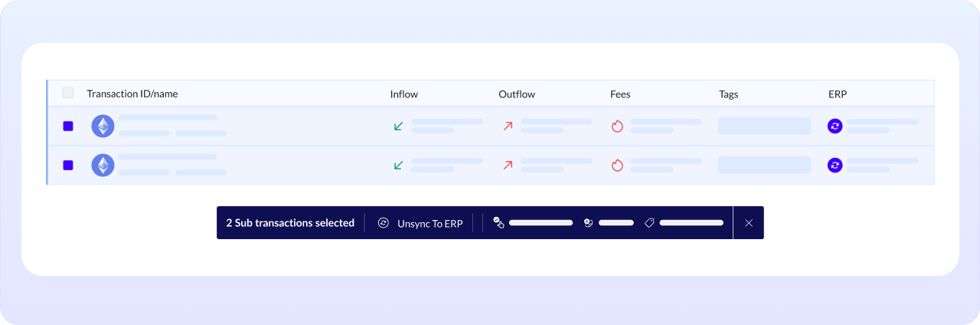Click the Tags field in second row
980x325 pixels.
coord(764,165)
